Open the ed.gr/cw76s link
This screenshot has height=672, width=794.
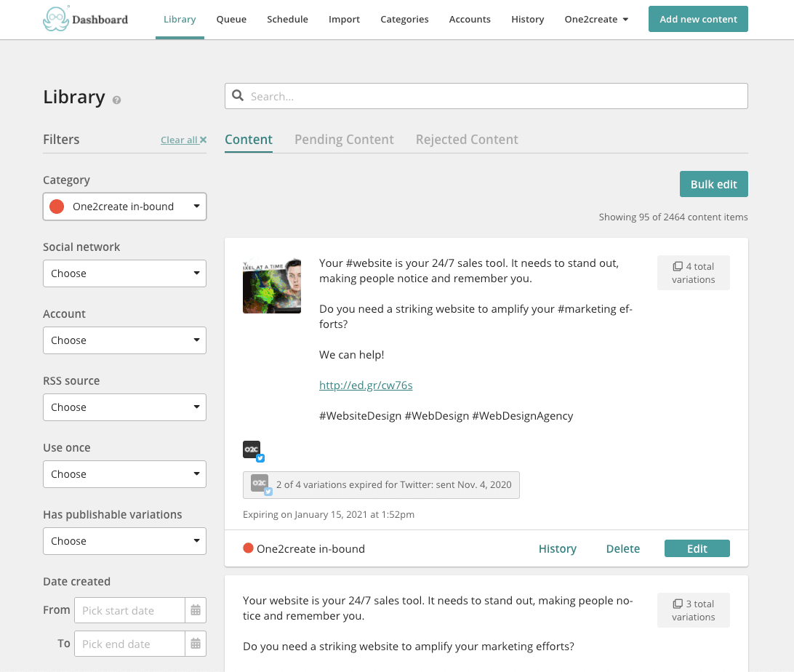(x=366, y=385)
